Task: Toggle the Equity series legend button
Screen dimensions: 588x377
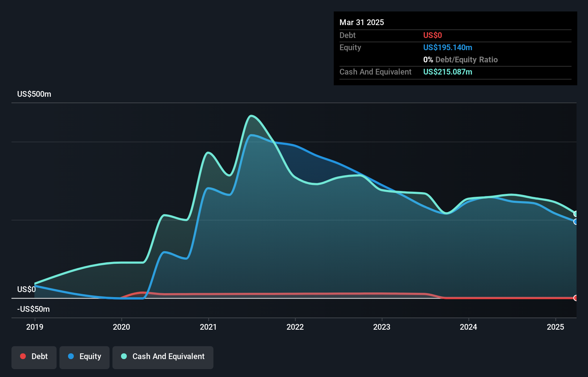Action: 85,357
